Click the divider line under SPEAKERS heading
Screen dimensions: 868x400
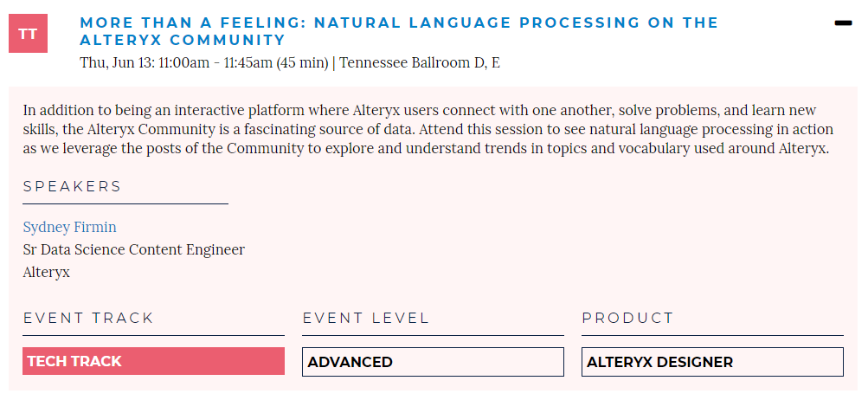click(x=125, y=203)
